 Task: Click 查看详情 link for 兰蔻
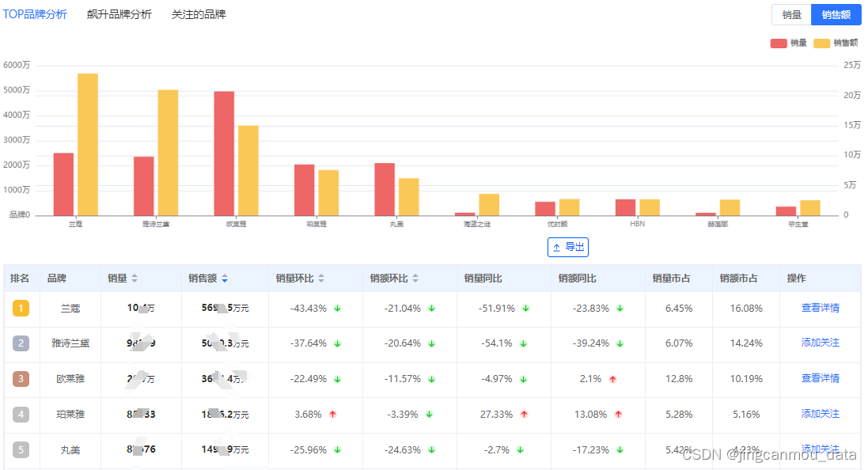[821, 308]
